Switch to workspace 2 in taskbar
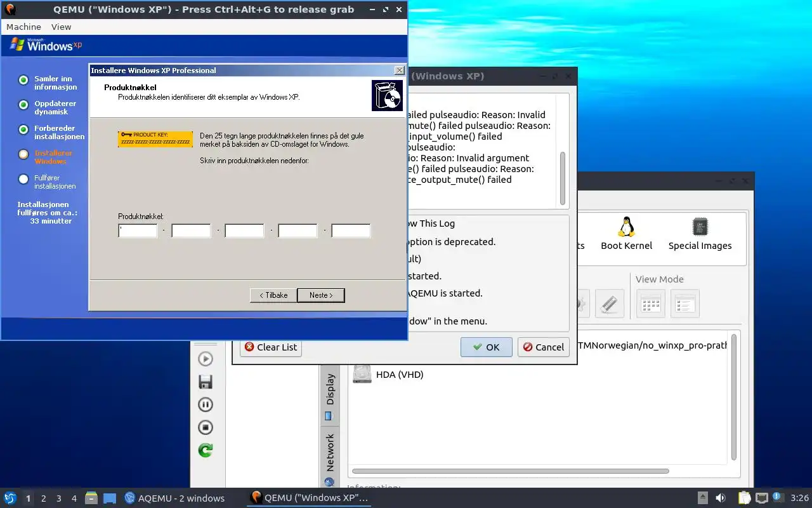The height and width of the screenshot is (508, 812). (44, 498)
